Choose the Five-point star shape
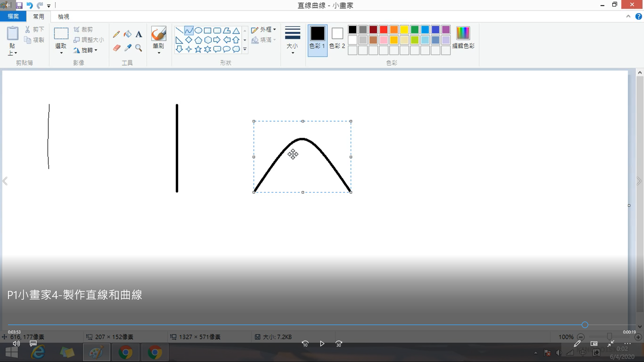 pyautogui.click(x=198, y=50)
